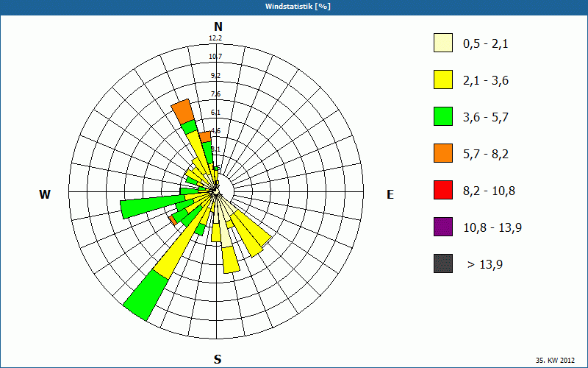Click the 12,2 axis scale label
The image size is (588, 368).
click(215, 38)
